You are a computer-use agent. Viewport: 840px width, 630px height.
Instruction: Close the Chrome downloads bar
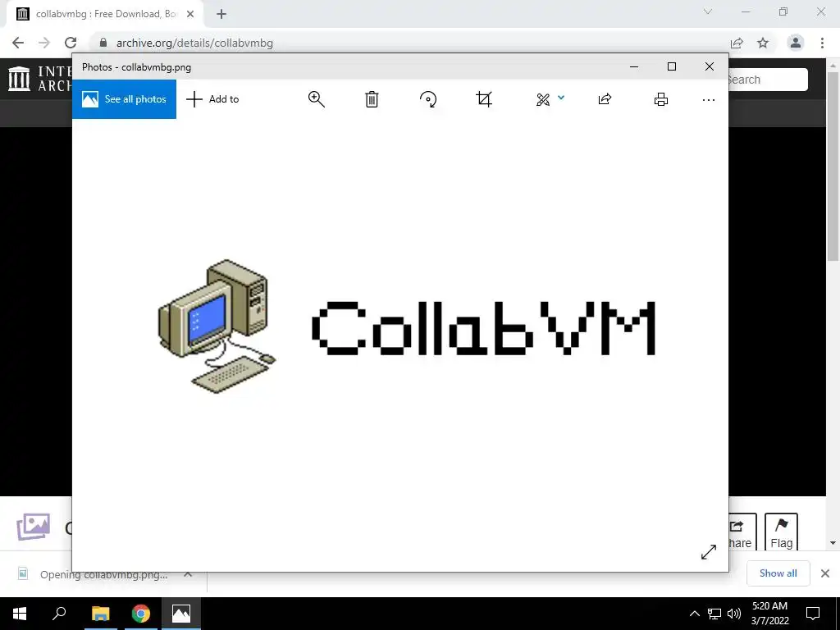tap(825, 573)
